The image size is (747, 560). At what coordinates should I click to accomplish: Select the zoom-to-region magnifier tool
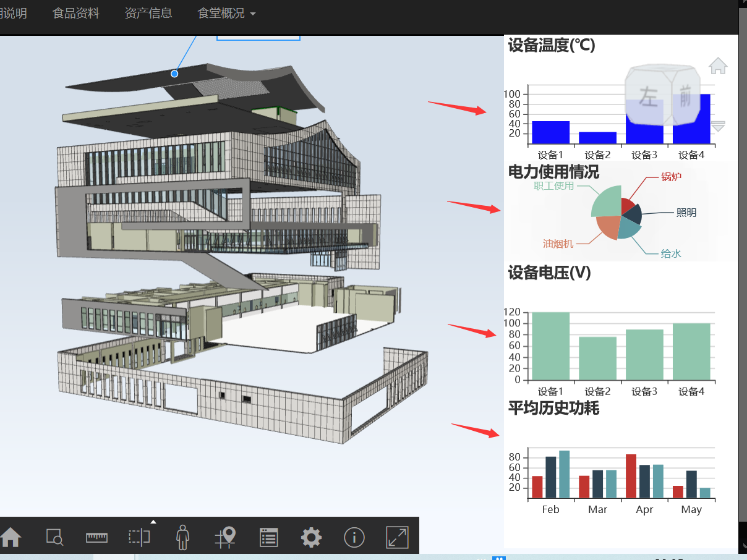[x=54, y=537]
